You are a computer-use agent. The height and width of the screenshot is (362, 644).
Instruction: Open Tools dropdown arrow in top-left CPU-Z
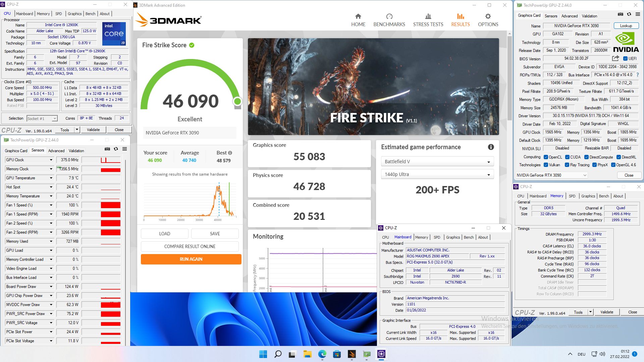coord(77,130)
